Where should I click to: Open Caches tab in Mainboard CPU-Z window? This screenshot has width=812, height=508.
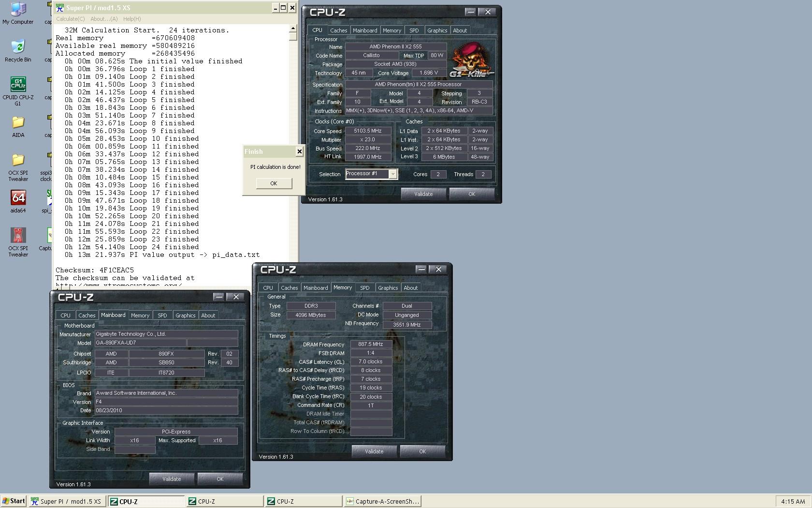87,315
